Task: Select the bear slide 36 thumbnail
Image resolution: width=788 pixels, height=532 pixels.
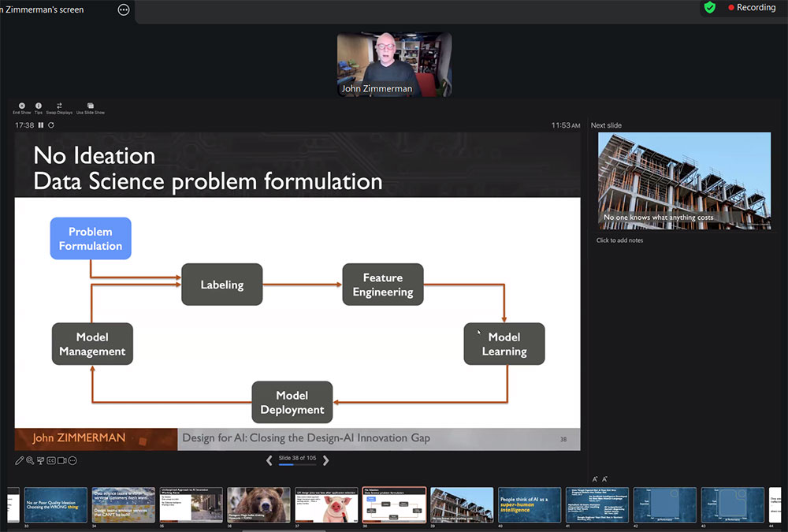Action: 258,504
